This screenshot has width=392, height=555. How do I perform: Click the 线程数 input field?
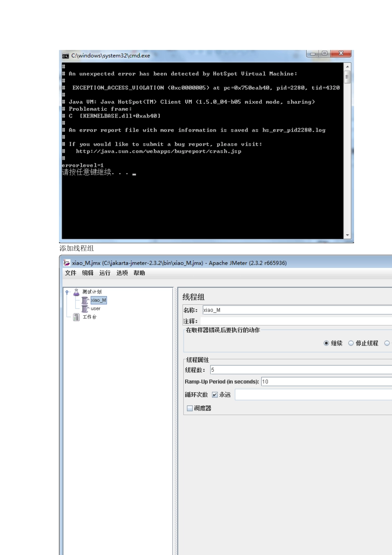(x=301, y=370)
